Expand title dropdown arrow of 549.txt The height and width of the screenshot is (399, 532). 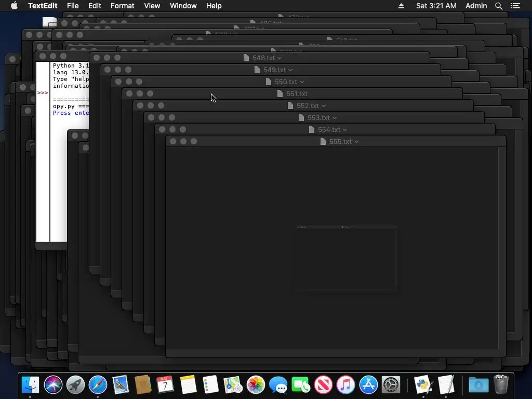(290, 70)
